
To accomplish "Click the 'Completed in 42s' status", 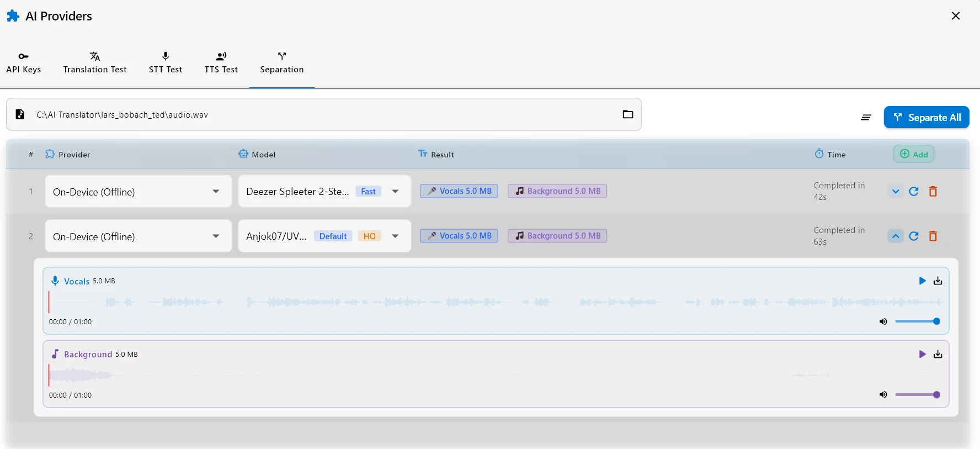I will point(839,191).
